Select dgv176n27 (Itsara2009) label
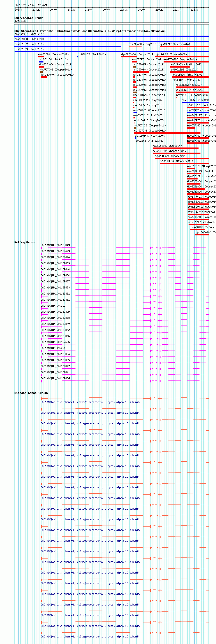The width and height of the screenshot is (216, 644). point(171,54)
